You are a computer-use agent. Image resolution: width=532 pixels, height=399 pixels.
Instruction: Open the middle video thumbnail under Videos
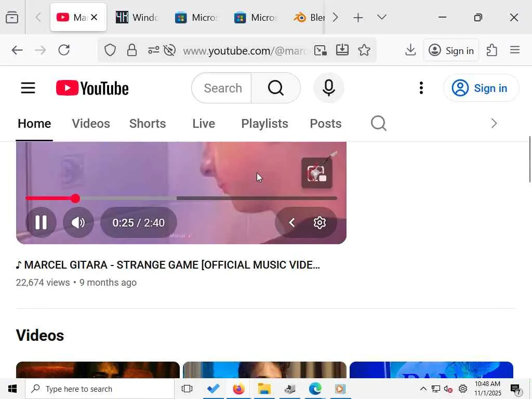(x=264, y=370)
